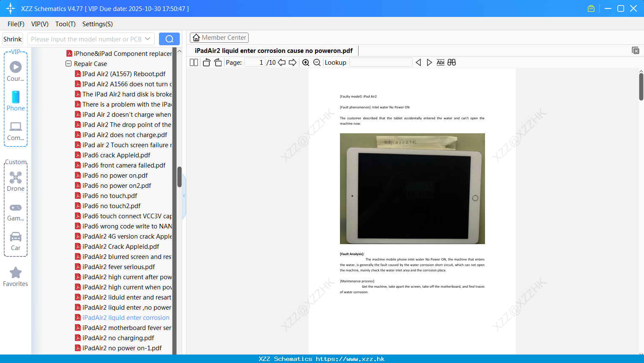Click the blue search button
This screenshot has height=363, width=644.
[x=169, y=39]
